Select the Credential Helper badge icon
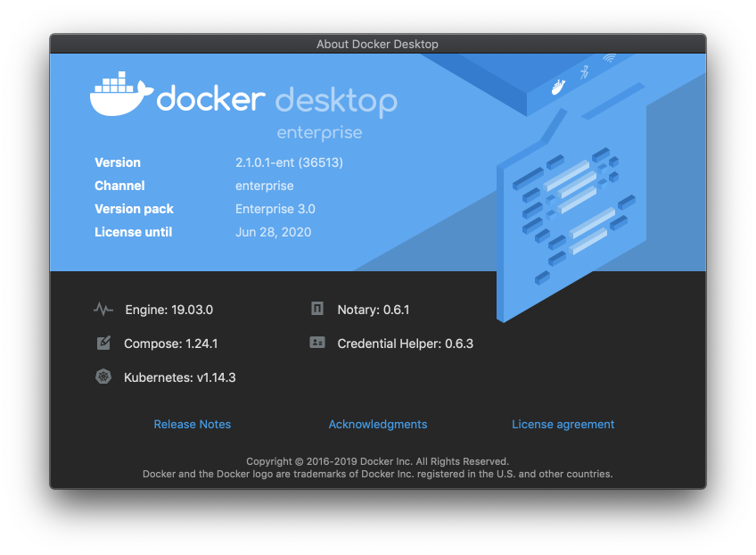 316,342
